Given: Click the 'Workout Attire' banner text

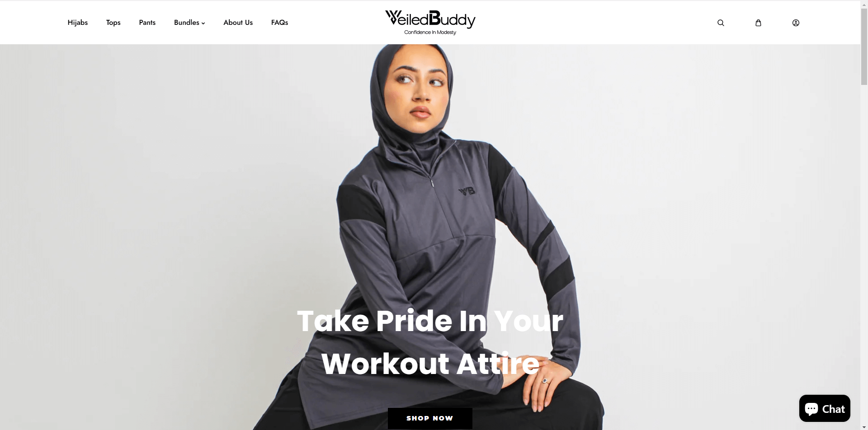Looking at the screenshot, I should 430,364.
